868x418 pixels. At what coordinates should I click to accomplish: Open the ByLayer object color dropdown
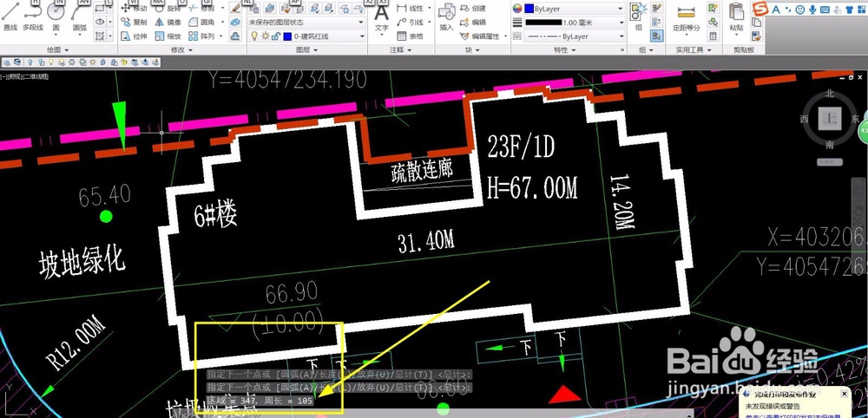click(574, 9)
